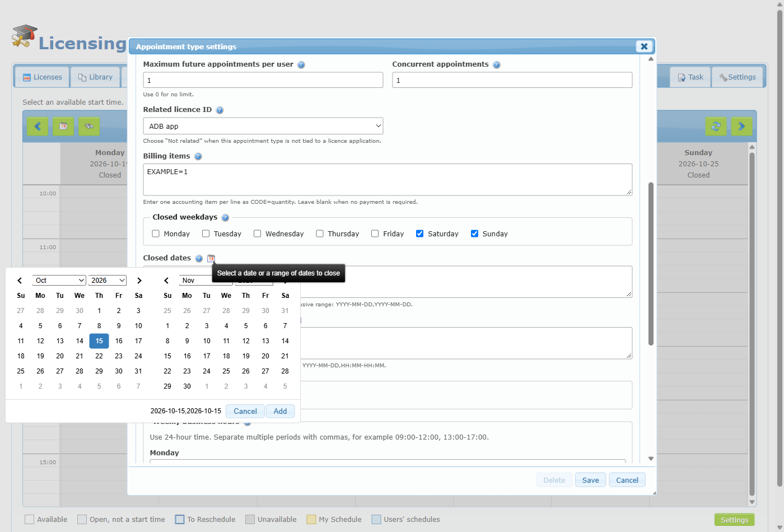Click the green Settings button at bottom
The image size is (784, 532).
tap(734, 520)
